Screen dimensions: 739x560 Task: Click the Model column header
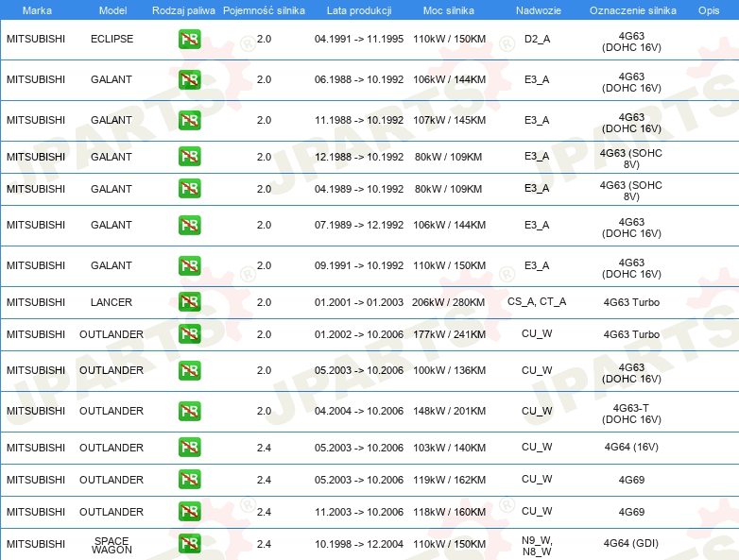[x=112, y=10]
